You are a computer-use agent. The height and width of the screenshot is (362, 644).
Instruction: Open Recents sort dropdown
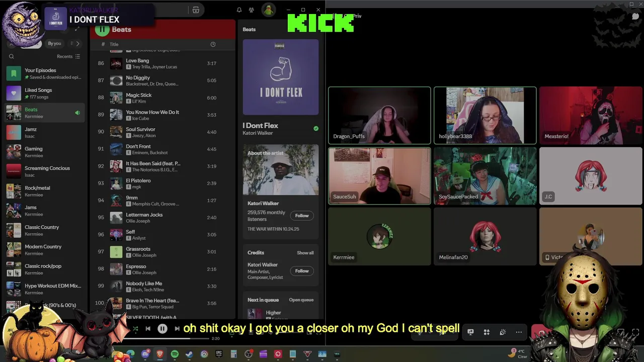coord(68,56)
